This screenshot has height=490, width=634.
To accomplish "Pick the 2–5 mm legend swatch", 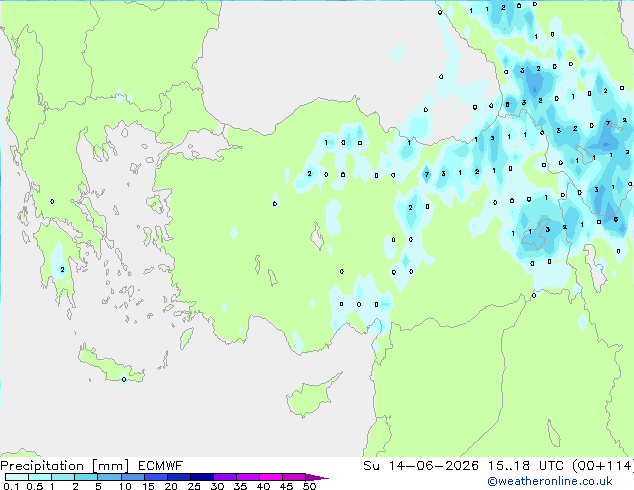I will [x=86, y=477].
